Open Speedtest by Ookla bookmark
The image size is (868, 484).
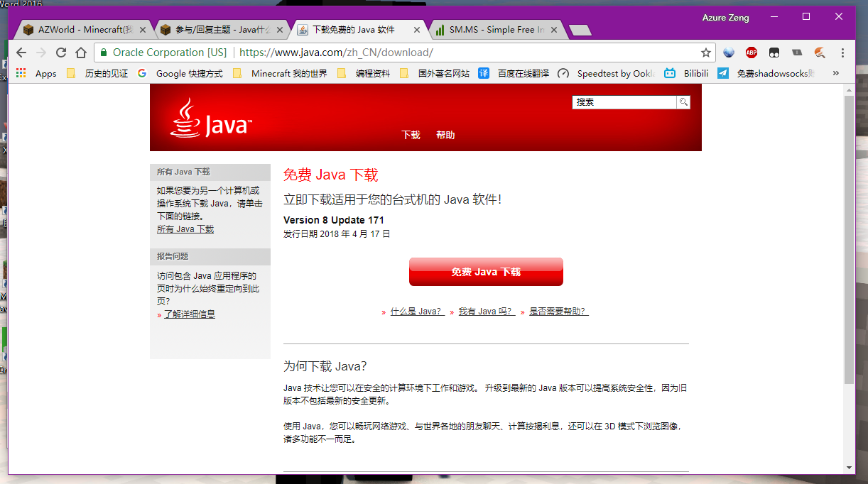606,73
